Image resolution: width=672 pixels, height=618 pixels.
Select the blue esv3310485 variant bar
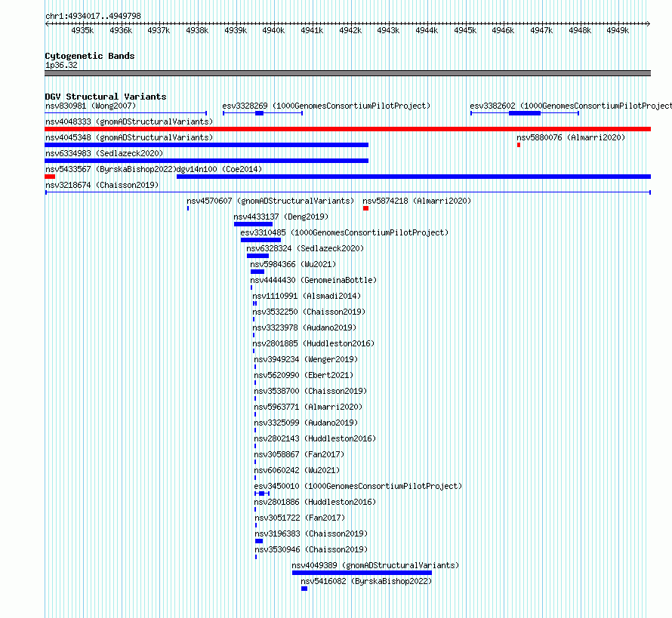260,240
